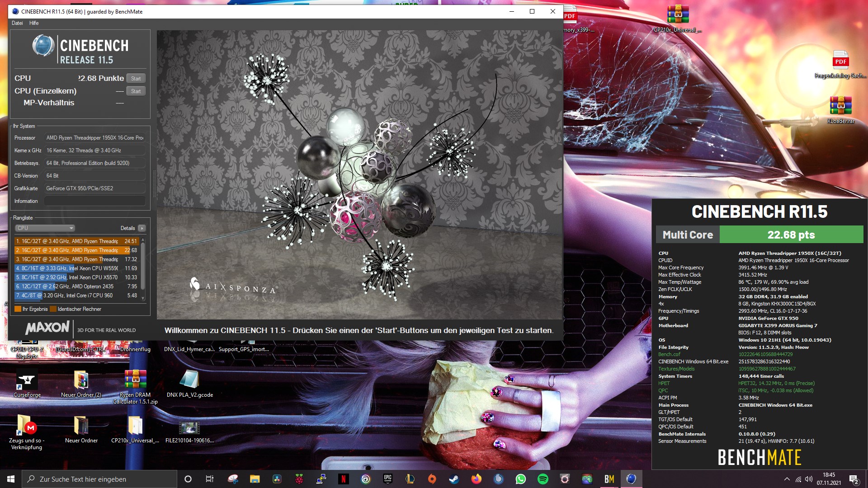This screenshot has height=488, width=868.
Task: Click the Identischer Rechner brown legend swatch
Action: 53,309
